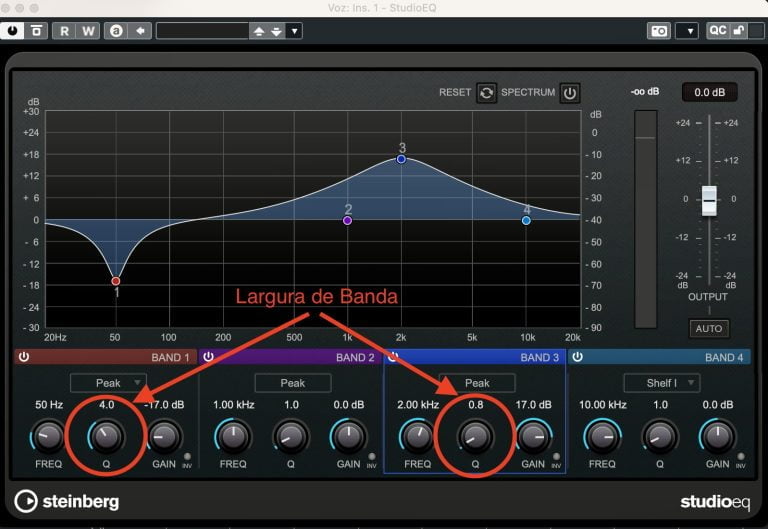Open the functions menu dropdown beside camera
This screenshot has width=768, height=529.
coord(687,31)
